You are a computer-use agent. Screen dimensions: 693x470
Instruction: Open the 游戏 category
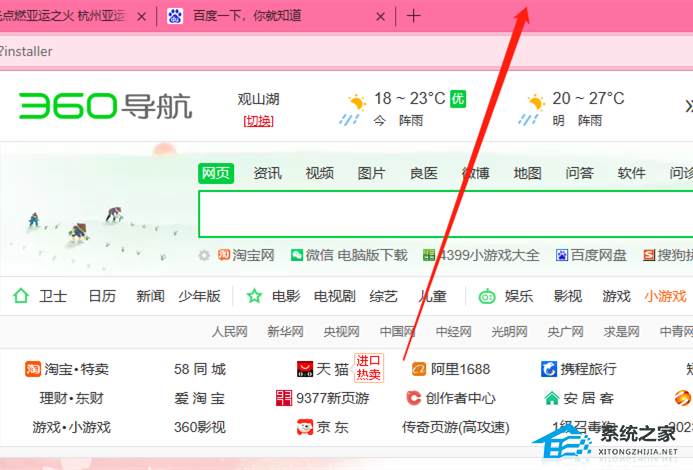click(x=617, y=296)
